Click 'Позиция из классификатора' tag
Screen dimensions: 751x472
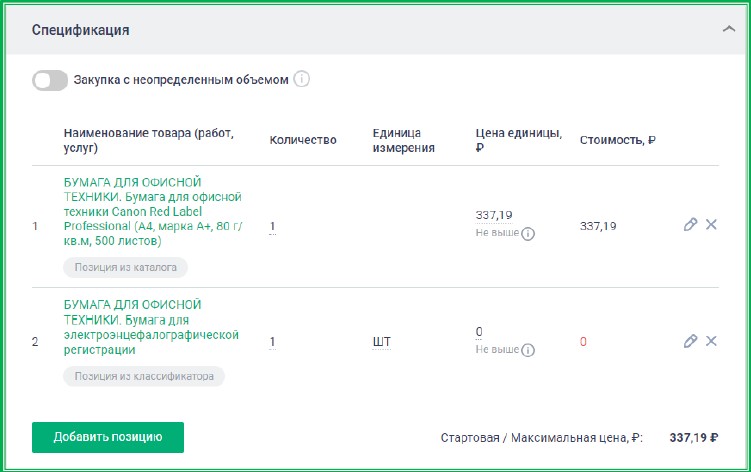[144, 376]
